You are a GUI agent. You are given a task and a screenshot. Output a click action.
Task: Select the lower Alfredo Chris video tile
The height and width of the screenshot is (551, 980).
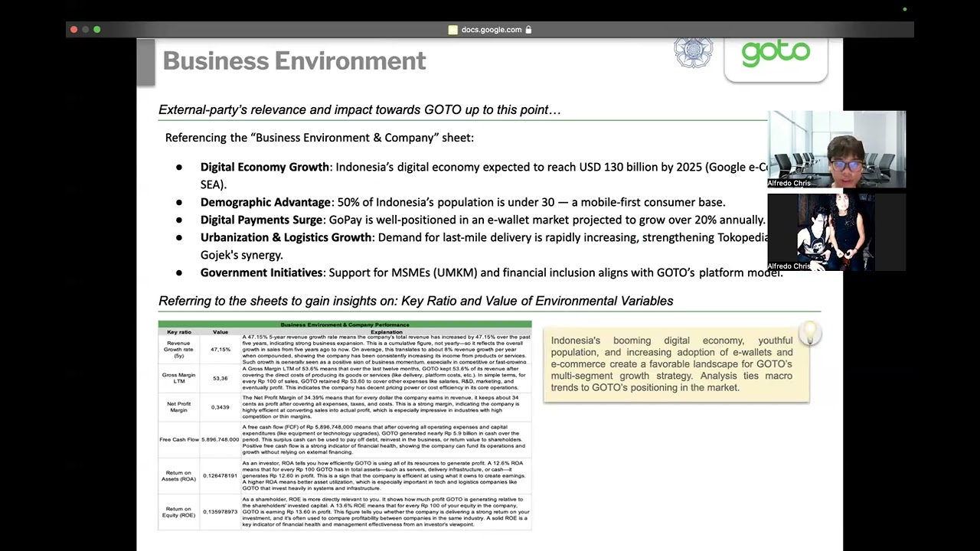pos(837,232)
